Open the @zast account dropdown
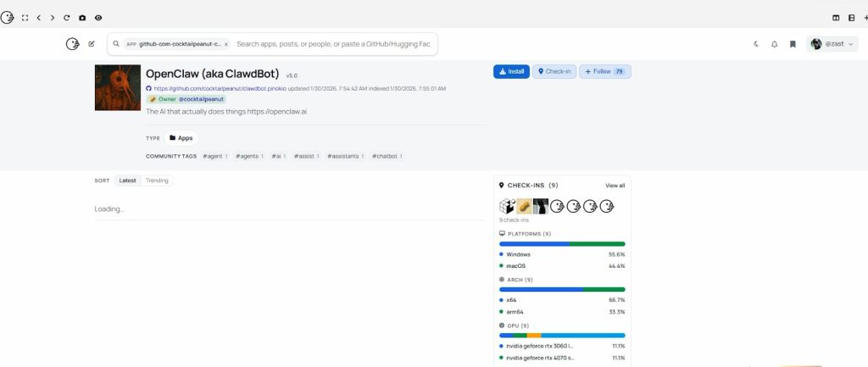Image resolution: width=868 pixels, height=367 pixels. (832, 44)
